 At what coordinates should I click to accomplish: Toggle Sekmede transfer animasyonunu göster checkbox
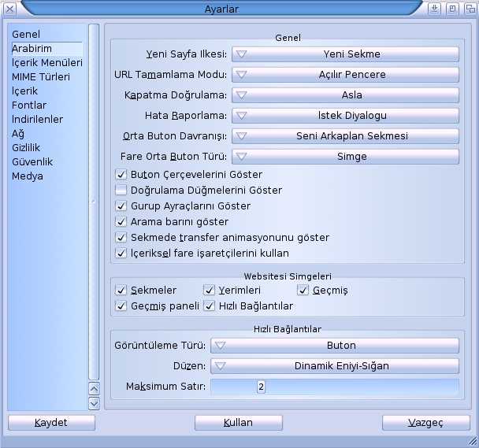click(x=121, y=237)
